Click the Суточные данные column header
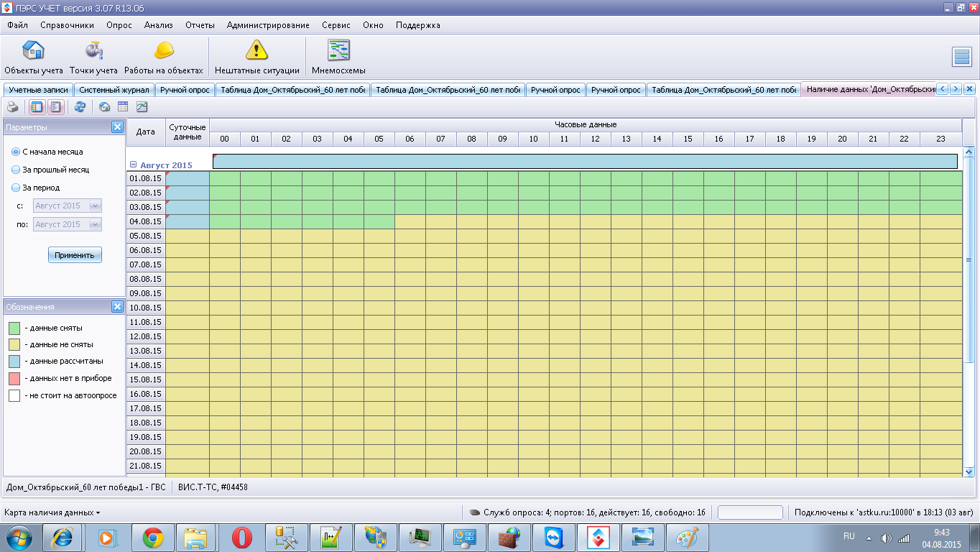Viewport: 980px width, 552px height. [x=188, y=132]
